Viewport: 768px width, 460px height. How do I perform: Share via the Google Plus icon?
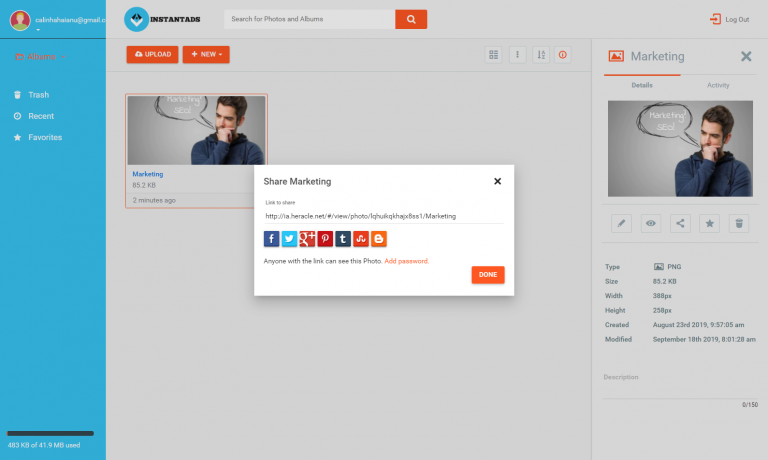click(307, 239)
